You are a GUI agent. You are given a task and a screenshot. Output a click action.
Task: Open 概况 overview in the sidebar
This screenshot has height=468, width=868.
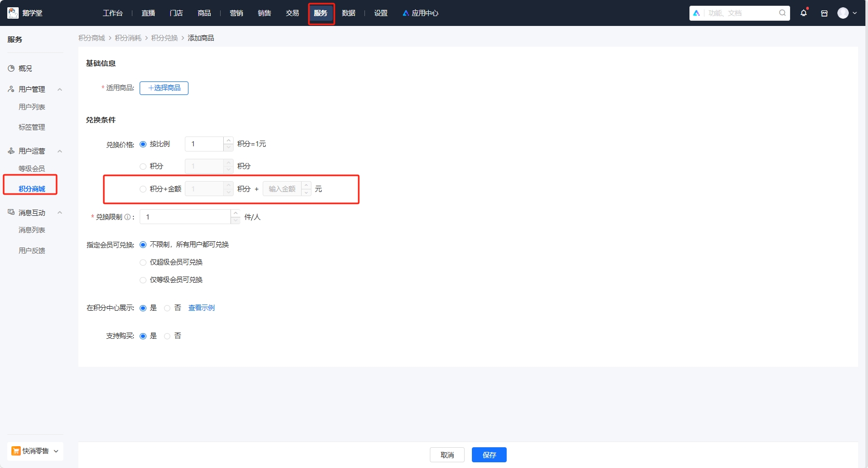[x=25, y=68]
